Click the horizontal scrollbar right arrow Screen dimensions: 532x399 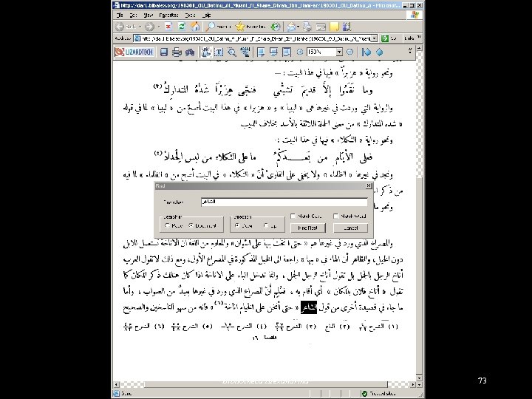tap(413, 385)
